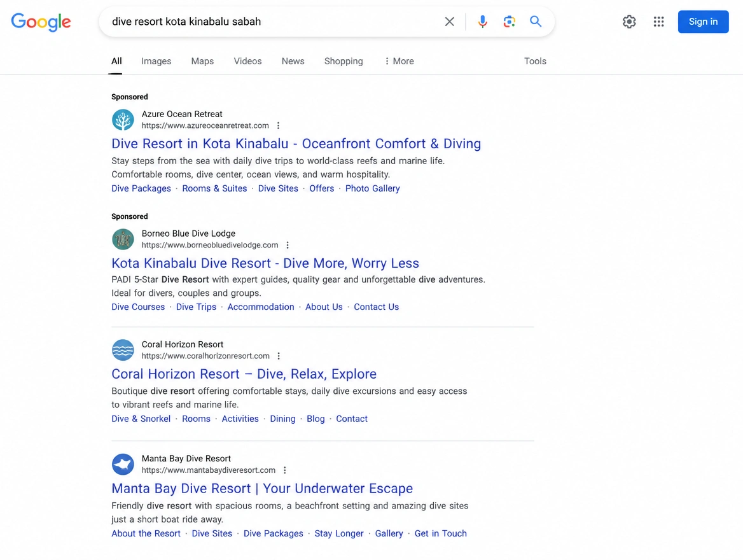Click the Borneo Blue Dive Lodge favicon
743x560 pixels.
tap(123, 239)
